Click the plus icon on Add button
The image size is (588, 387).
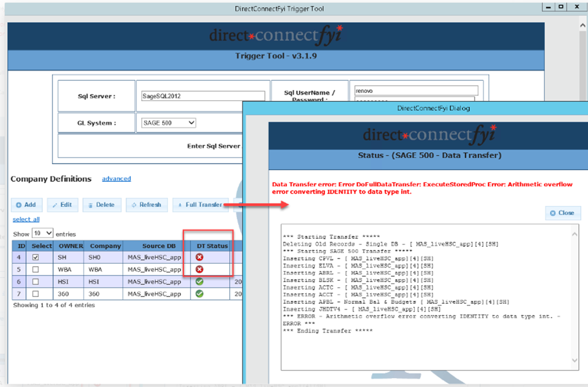click(18, 205)
